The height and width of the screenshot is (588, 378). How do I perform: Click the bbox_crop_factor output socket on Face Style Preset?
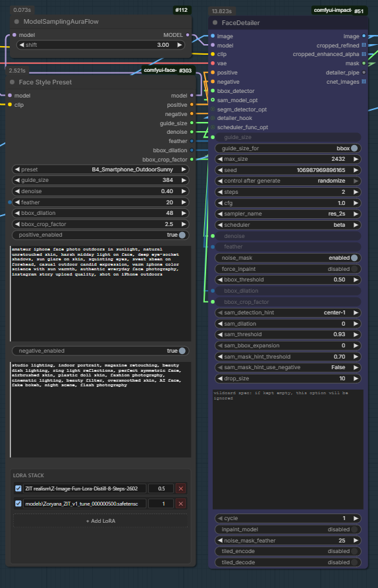pyautogui.click(x=192, y=160)
